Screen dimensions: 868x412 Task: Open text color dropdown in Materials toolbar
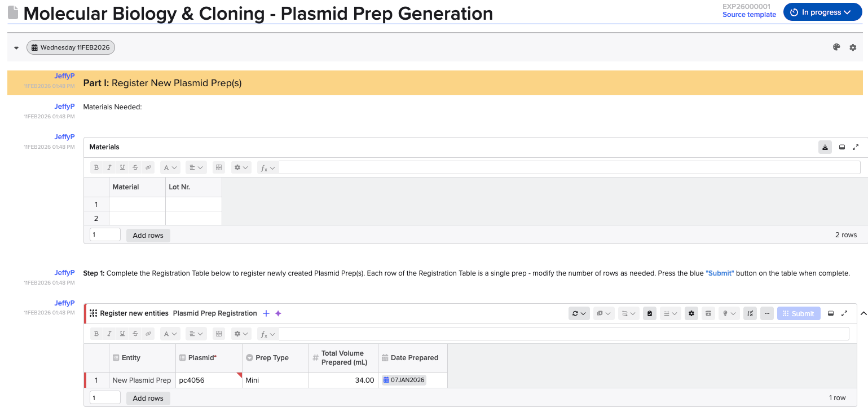(170, 167)
